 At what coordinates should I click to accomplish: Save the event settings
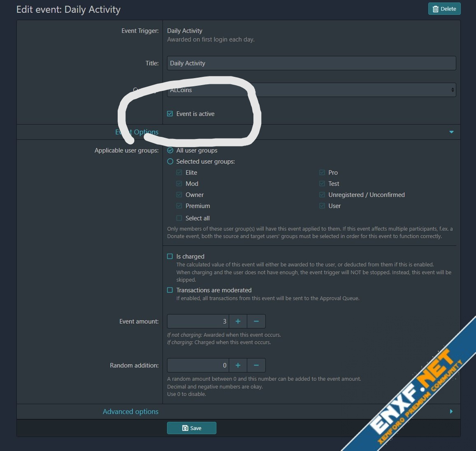(192, 428)
